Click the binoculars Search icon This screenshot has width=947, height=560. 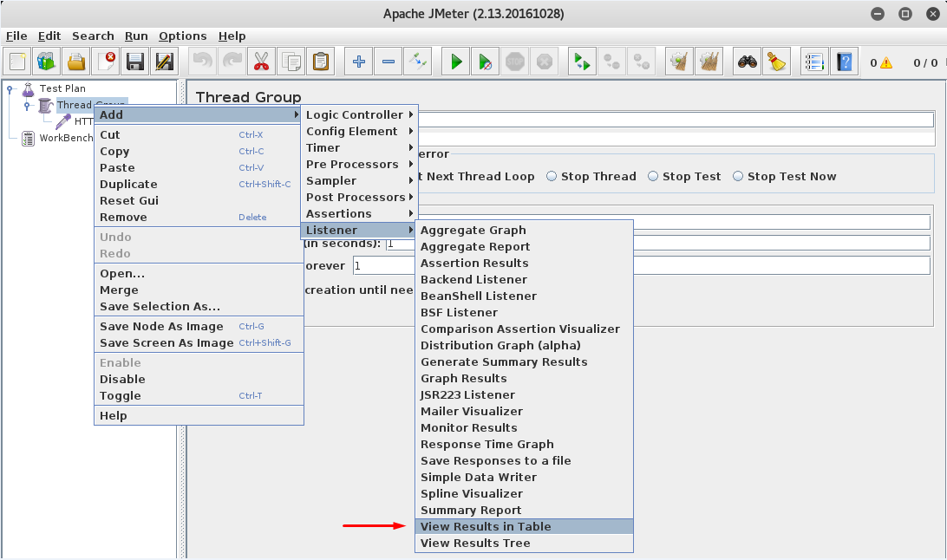(x=747, y=62)
